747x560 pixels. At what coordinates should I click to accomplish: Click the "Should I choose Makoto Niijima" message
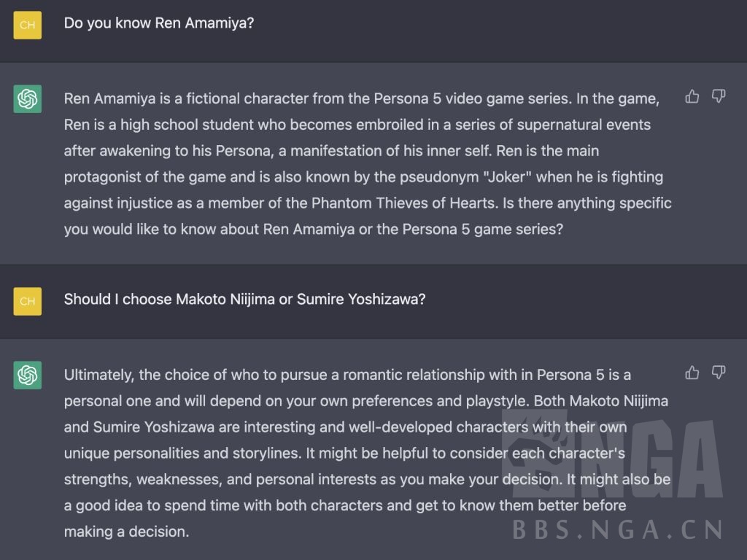click(244, 299)
